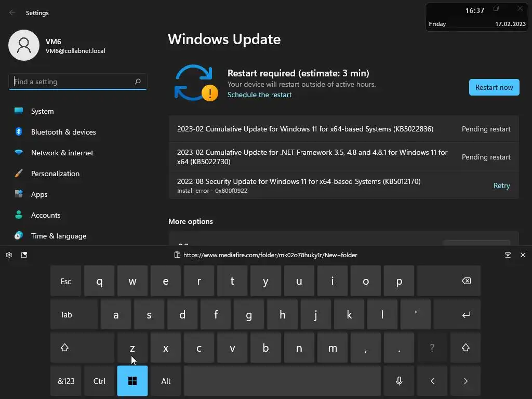Tap the m key

(x=332, y=348)
